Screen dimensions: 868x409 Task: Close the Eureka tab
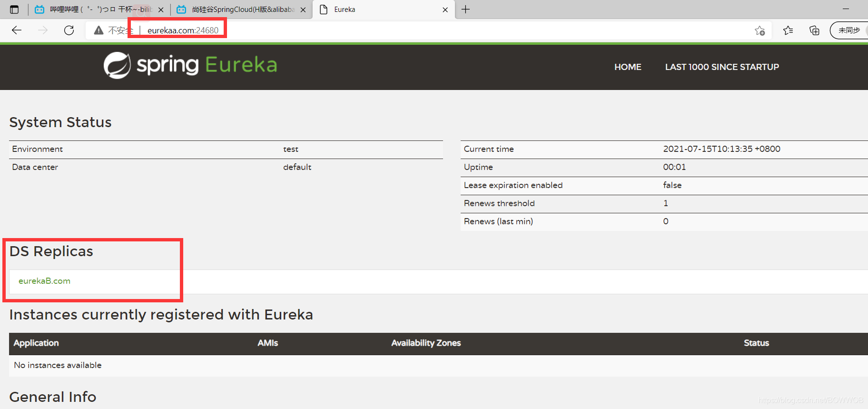[x=445, y=10]
